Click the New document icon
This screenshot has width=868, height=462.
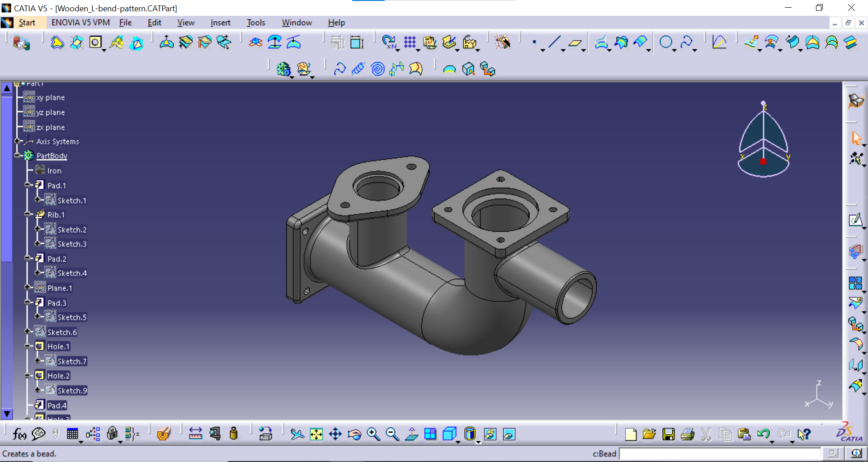tap(630, 434)
